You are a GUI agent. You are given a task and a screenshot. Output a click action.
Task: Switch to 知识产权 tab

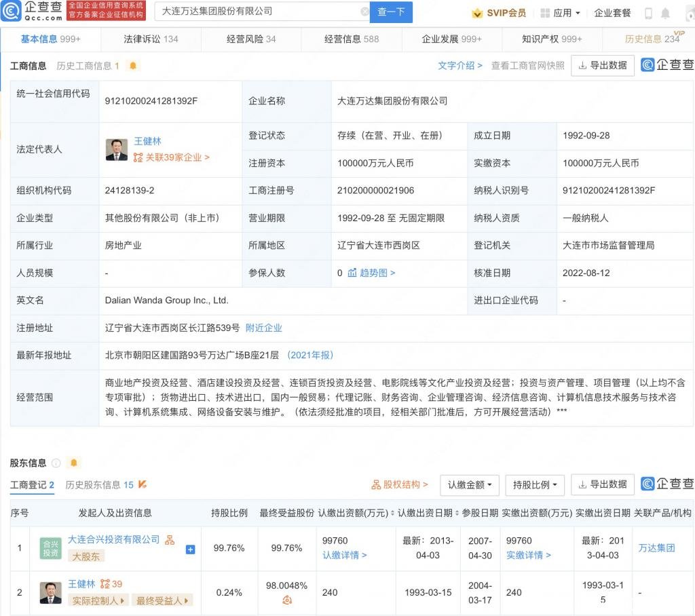pos(552,39)
